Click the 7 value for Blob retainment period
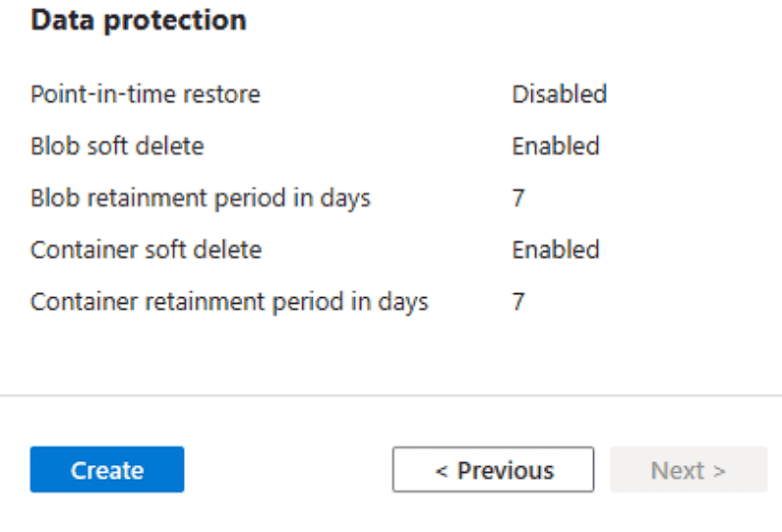Viewport: 782px width, 532px height. tap(518, 198)
